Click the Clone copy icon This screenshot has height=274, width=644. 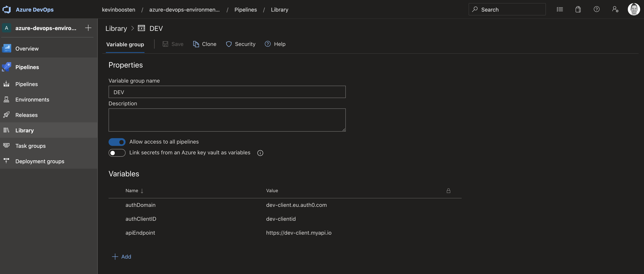[x=196, y=44]
